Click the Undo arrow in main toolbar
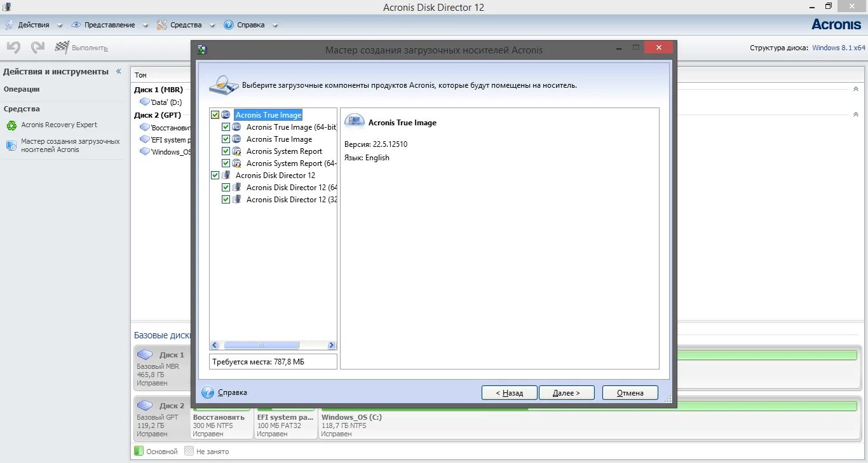Screen dimensions: 868x463 point(14,47)
